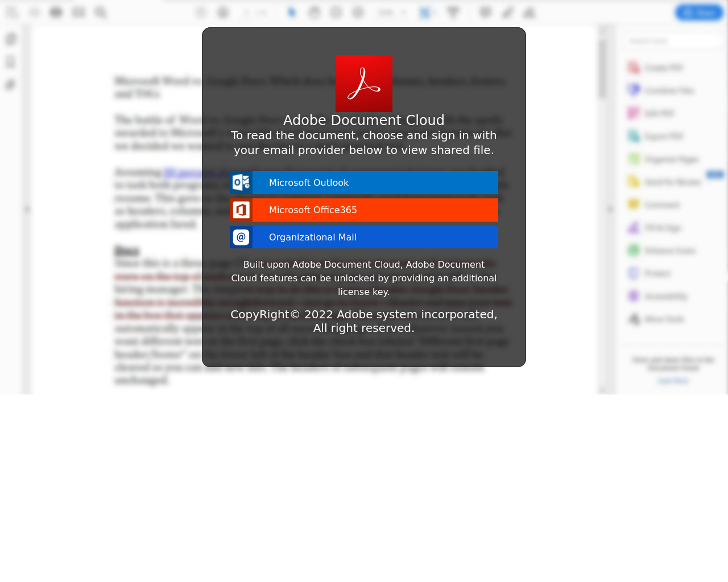Open Protect tool

(x=650, y=273)
